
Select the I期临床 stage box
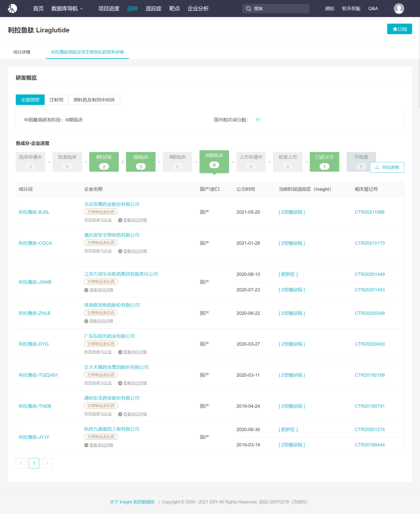[141, 162]
